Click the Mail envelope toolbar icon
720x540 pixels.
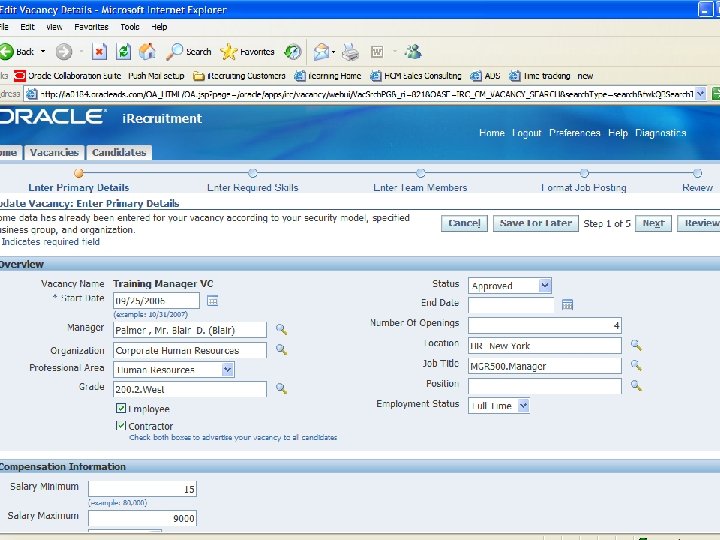point(321,52)
